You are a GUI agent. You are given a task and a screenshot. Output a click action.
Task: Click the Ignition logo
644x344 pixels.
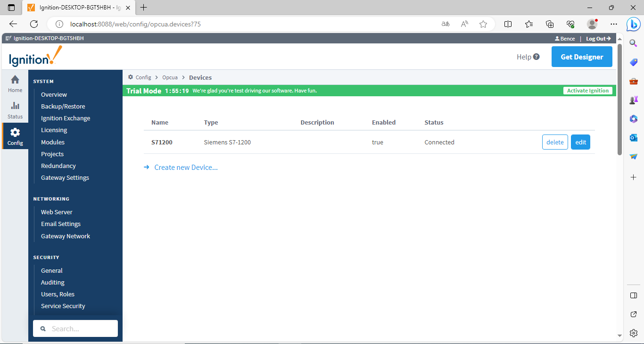tap(35, 57)
